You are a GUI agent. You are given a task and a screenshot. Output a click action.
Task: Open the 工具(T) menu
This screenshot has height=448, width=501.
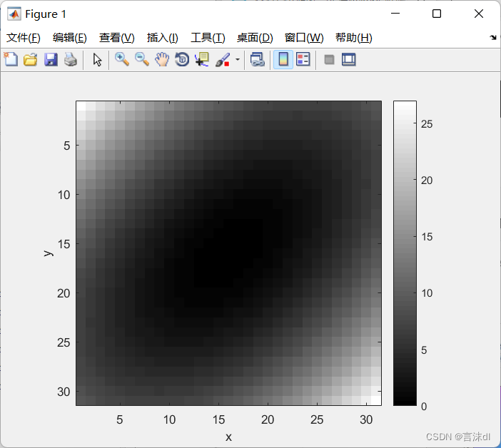pyautogui.click(x=208, y=38)
